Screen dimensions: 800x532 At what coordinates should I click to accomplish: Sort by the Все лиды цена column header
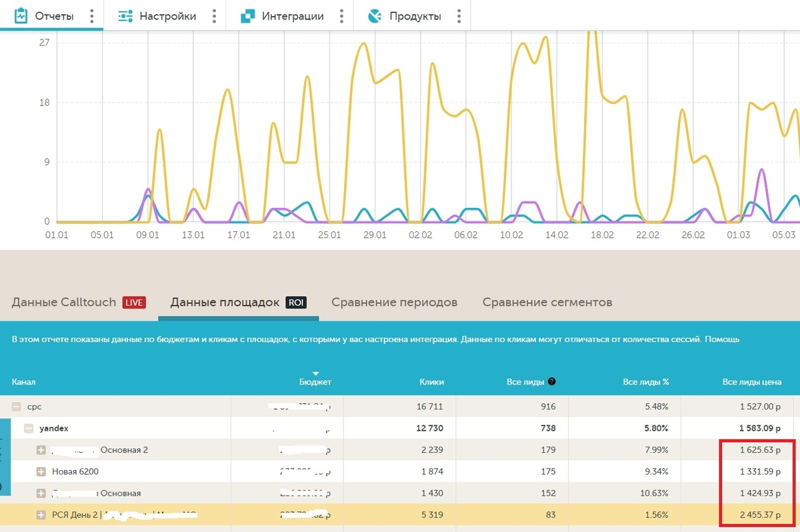coord(751,382)
